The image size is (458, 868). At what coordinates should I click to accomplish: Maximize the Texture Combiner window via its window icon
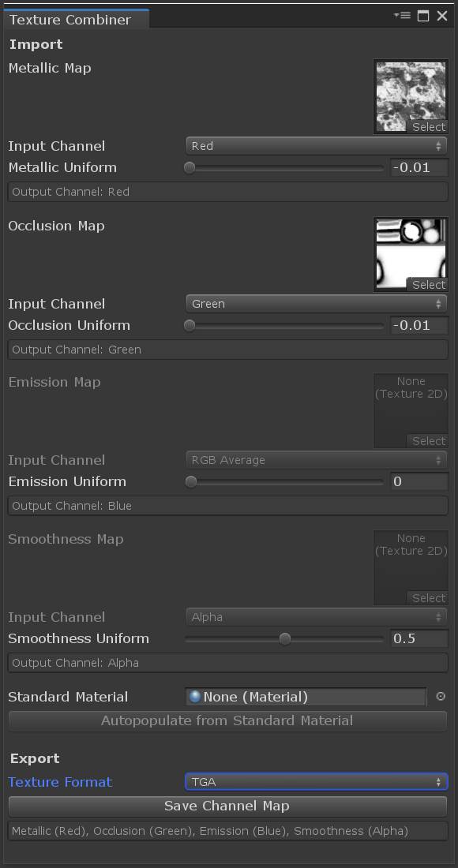coord(423,14)
